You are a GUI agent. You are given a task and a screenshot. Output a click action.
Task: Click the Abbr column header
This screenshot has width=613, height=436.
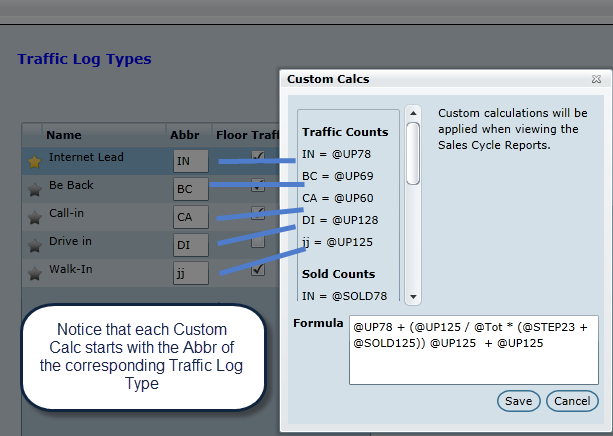(x=184, y=135)
